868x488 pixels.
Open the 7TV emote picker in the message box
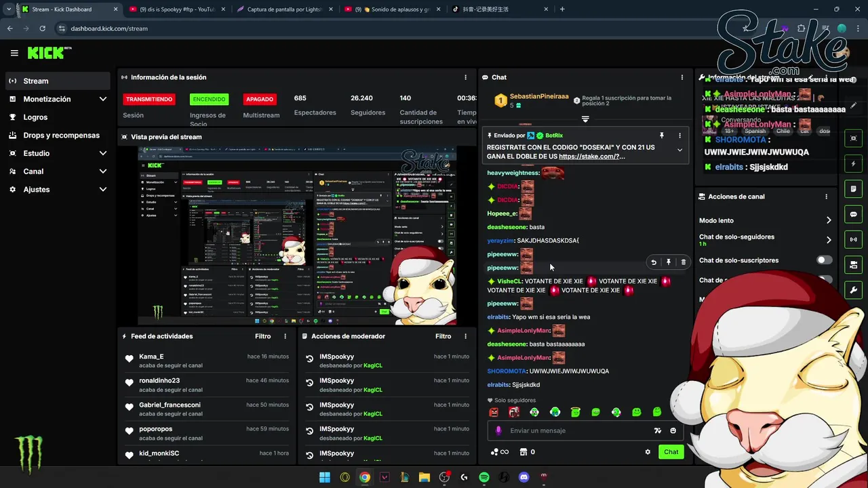click(657, 430)
